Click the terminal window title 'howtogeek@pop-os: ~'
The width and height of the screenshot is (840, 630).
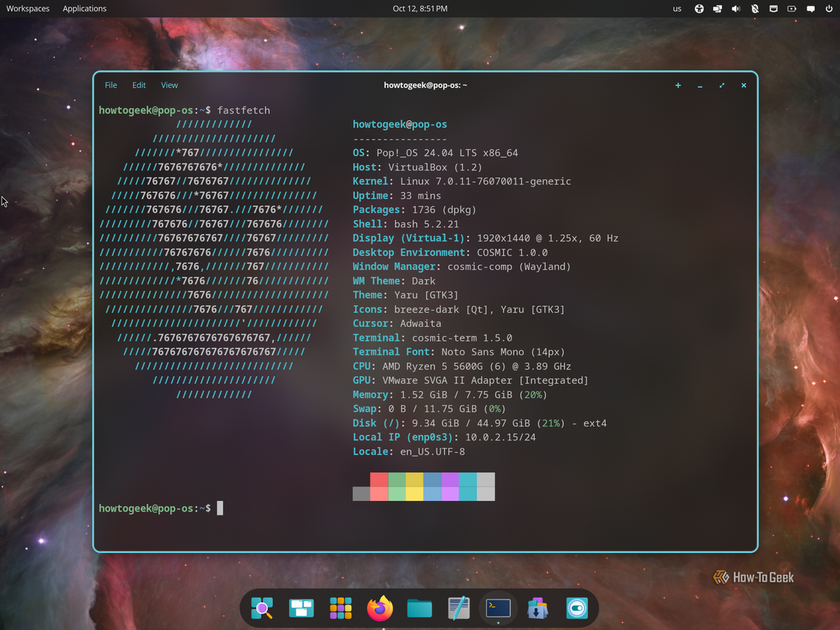(426, 85)
